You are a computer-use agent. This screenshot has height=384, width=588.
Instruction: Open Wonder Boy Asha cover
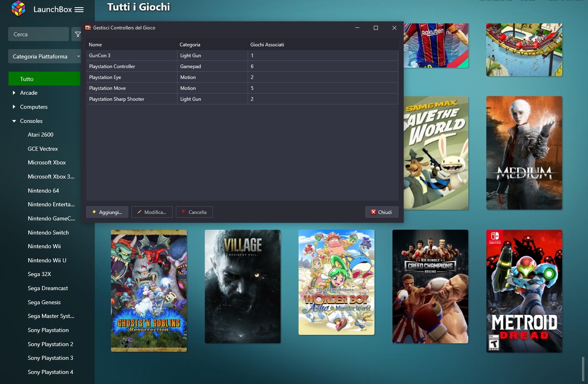pyautogui.click(x=336, y=282)
